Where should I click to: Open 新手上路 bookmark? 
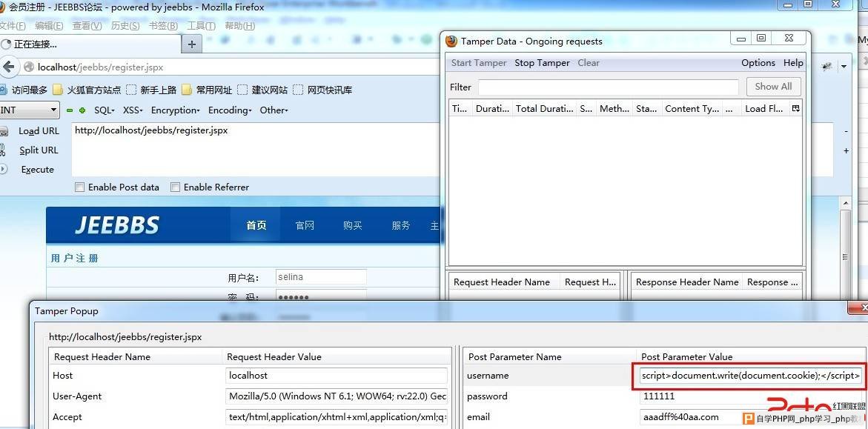151,90
